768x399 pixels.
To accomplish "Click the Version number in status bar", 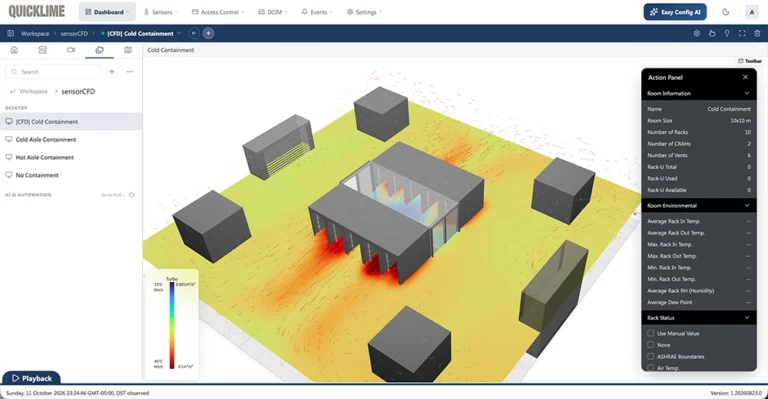I will (736, 393).
